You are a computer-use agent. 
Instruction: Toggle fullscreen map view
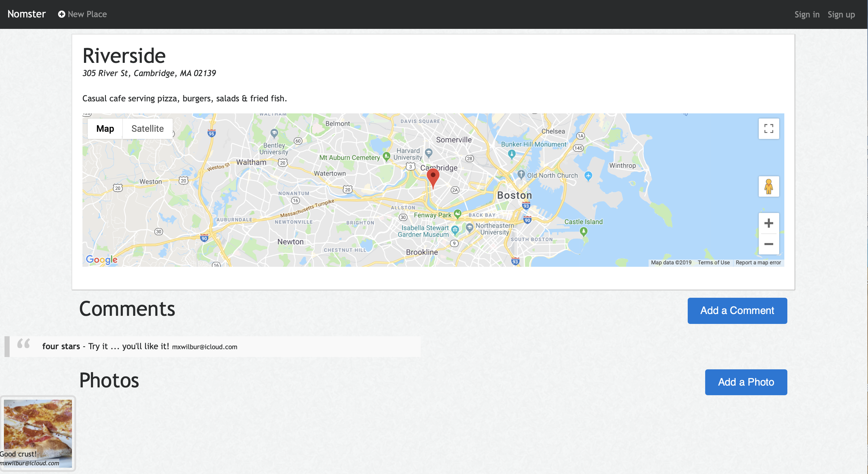coord(768,129)
